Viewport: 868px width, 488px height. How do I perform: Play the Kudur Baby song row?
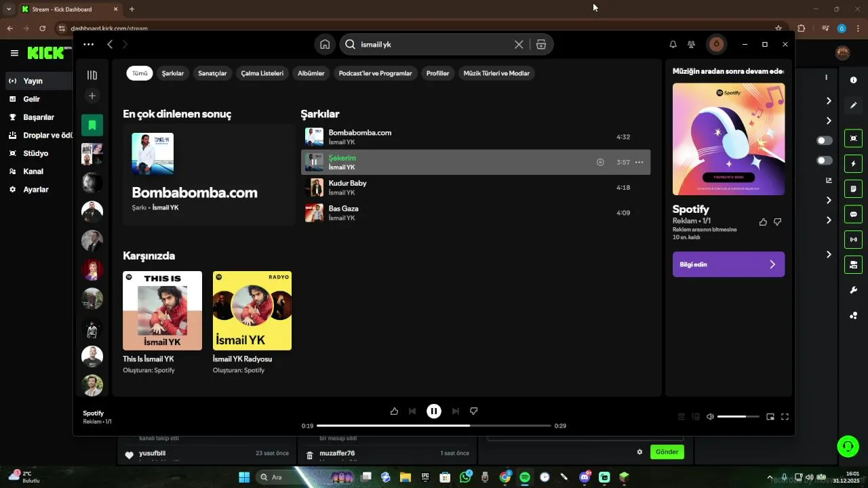coord(475,188)
